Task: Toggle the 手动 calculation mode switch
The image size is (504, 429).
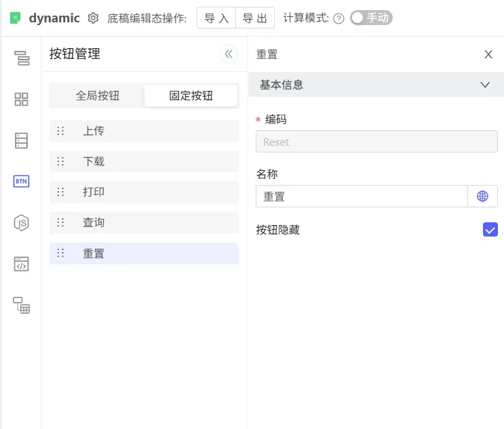Action: point(371,18)
